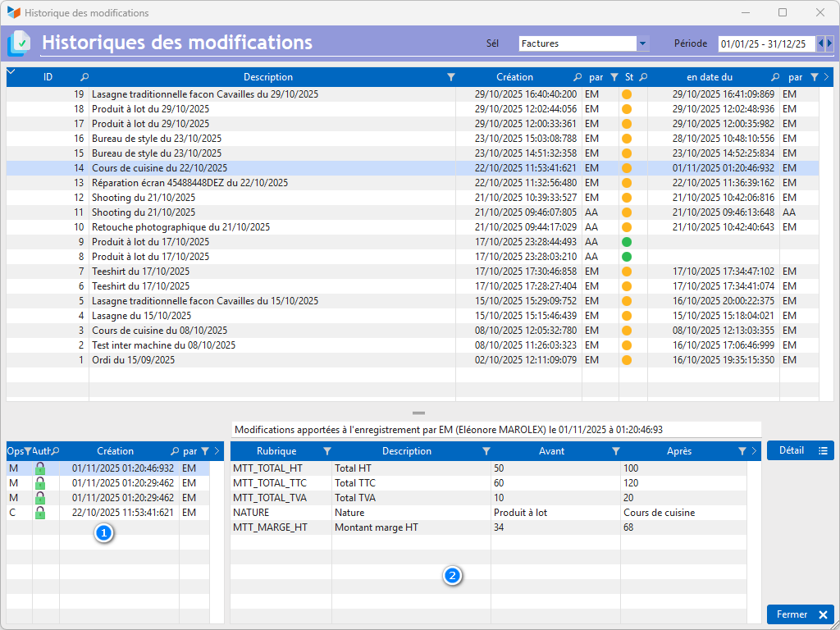Click orange status dot of Lasagne traditionnelle ID 19
840x630 pixels.
[x=627, y=94]
